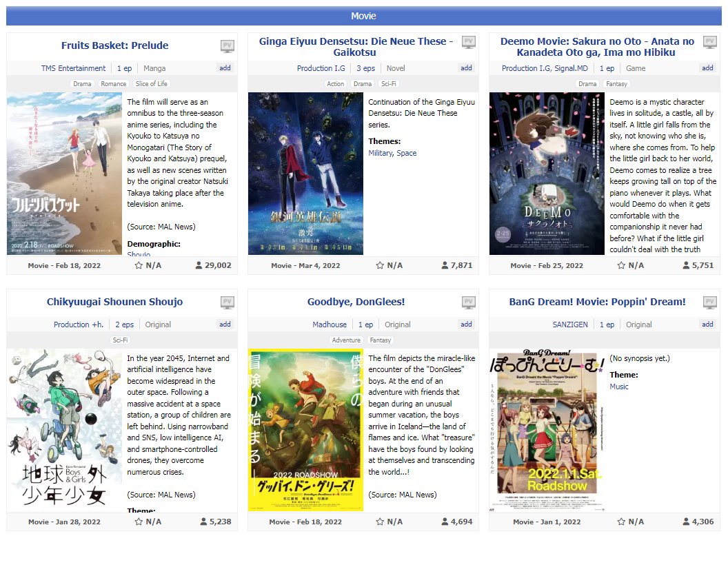Select the Fantasy tag on Goodbye, DonGlees!
Image resolution: width=728 pixels, height=587 pixels.
[381, 340]
